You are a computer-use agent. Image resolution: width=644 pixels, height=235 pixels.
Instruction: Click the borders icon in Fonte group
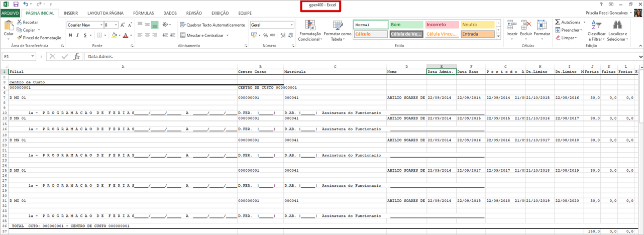(99, 35)
